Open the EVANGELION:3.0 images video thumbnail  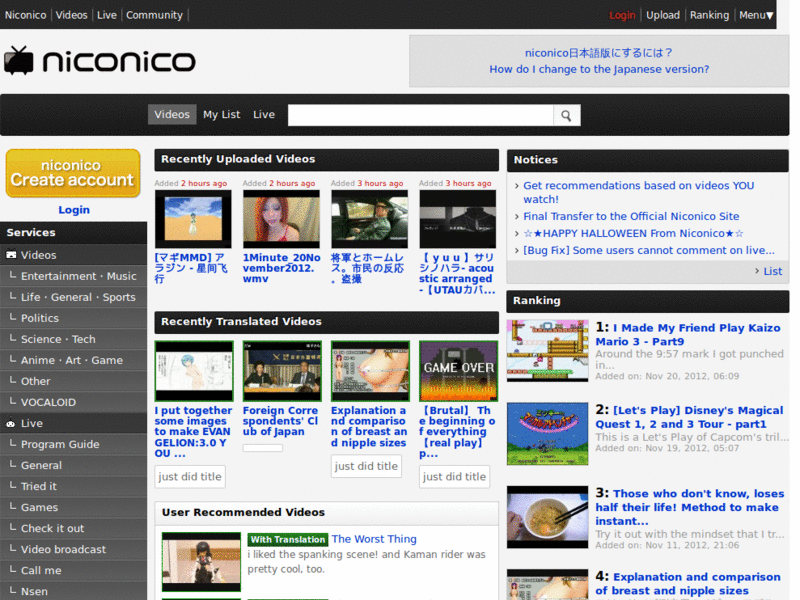tap(194, 371)
